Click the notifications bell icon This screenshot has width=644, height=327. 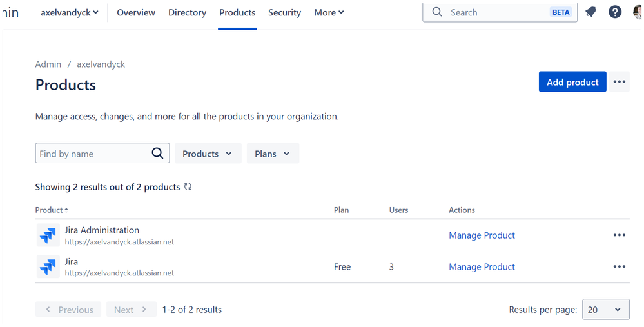click(x=590, y=12)
